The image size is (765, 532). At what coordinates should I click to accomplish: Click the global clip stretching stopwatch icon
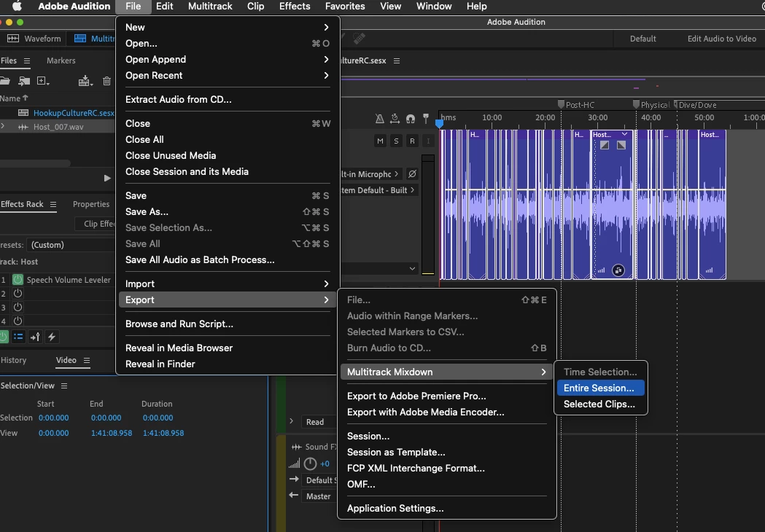click(x=395, y=119)
